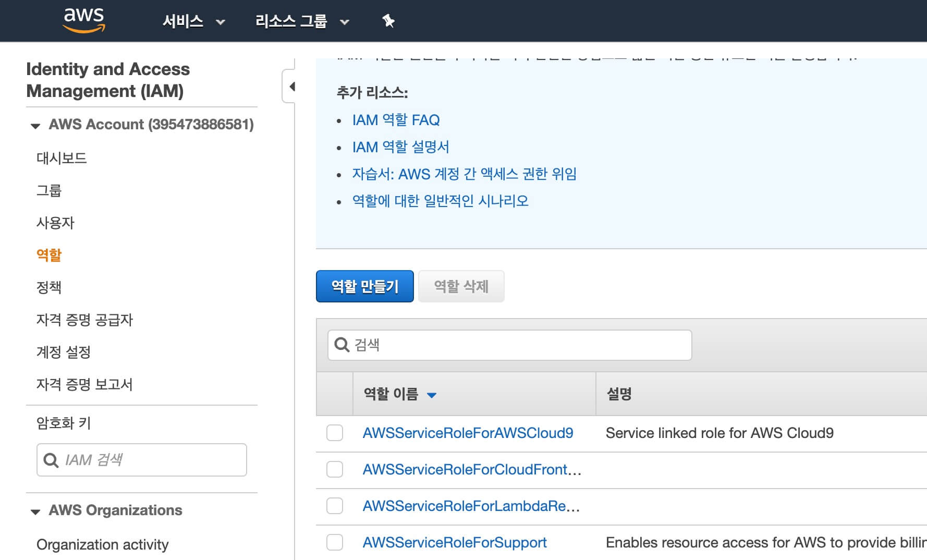Click the AWS logo home icon
The height and width of the screenshot is (560, 927).
point(84,21)
